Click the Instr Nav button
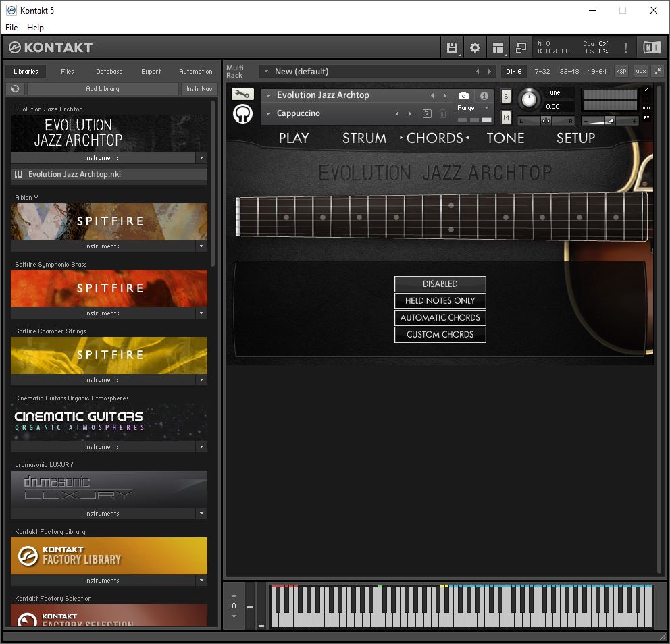The width and height of the screenshot is (670, 644). click(x=199, y=89)
